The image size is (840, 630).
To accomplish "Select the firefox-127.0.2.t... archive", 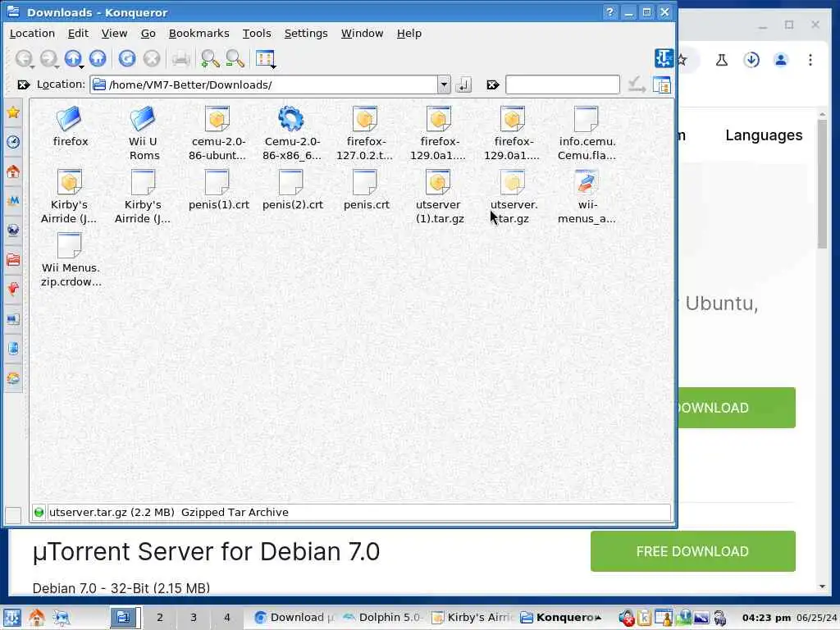I will tap(365, 134).
